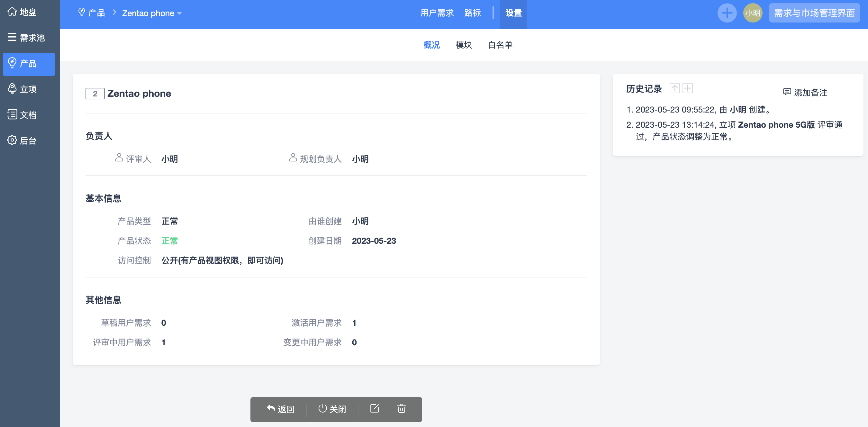
Task: Click the trash delete icon in the bottom toolbar
Action: click(x=401, y=408)
